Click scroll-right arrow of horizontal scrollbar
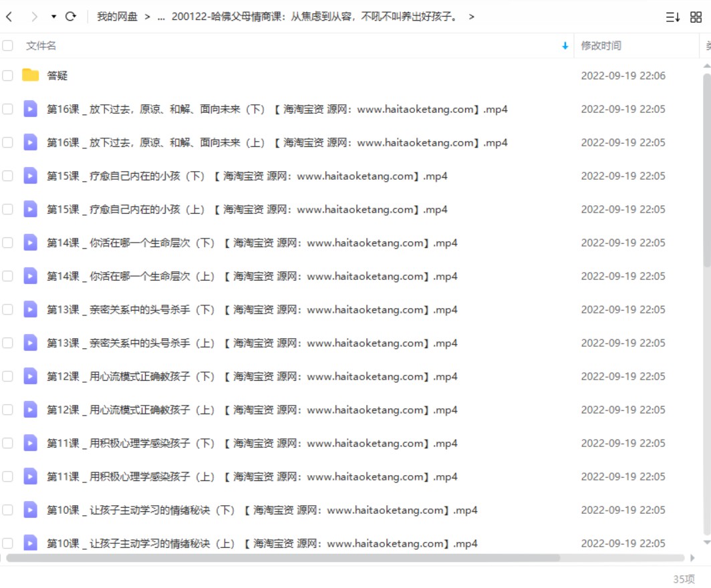This screenshot has width=711, height=588. [x=692, y=558]
